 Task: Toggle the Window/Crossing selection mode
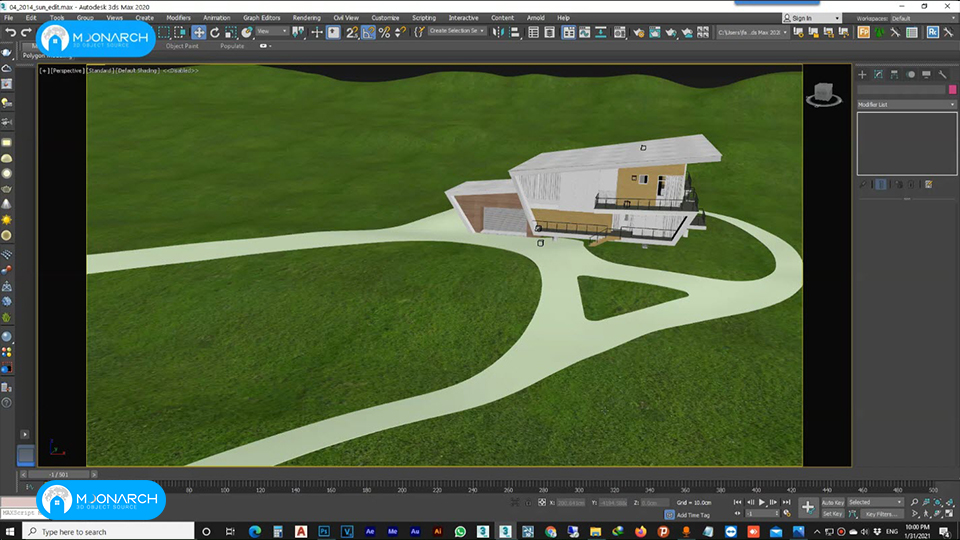click(x=180, y=32)
